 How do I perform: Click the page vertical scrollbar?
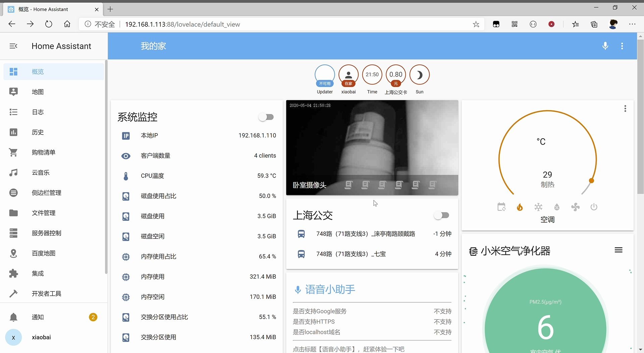coord(640,116)
